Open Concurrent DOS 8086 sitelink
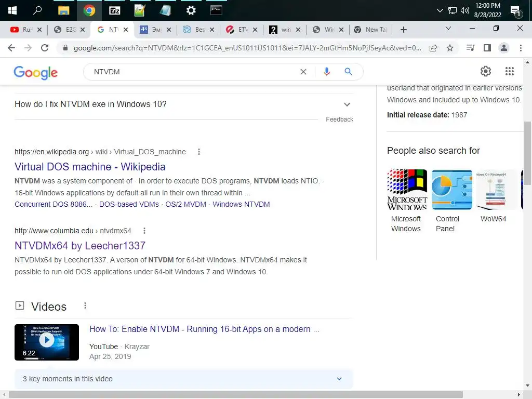This screenshot has height=399, width=532. (54, 204)
